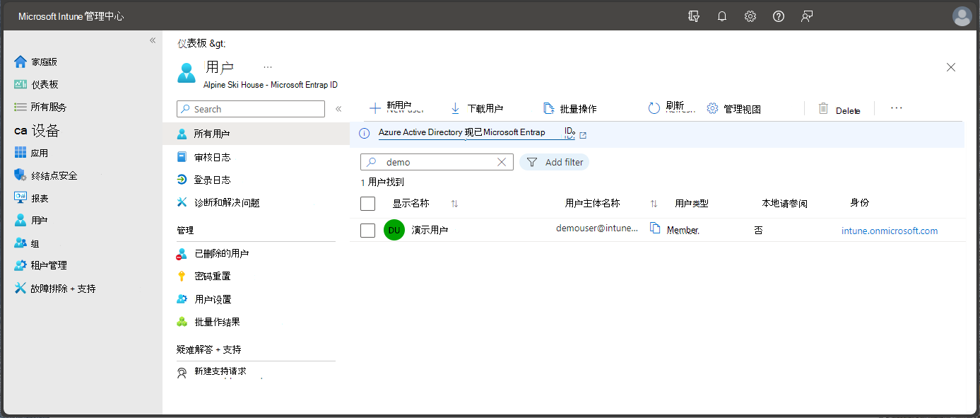Copy the demouser@intune principal name
This screenshot has width=980, height=418.
655,228
